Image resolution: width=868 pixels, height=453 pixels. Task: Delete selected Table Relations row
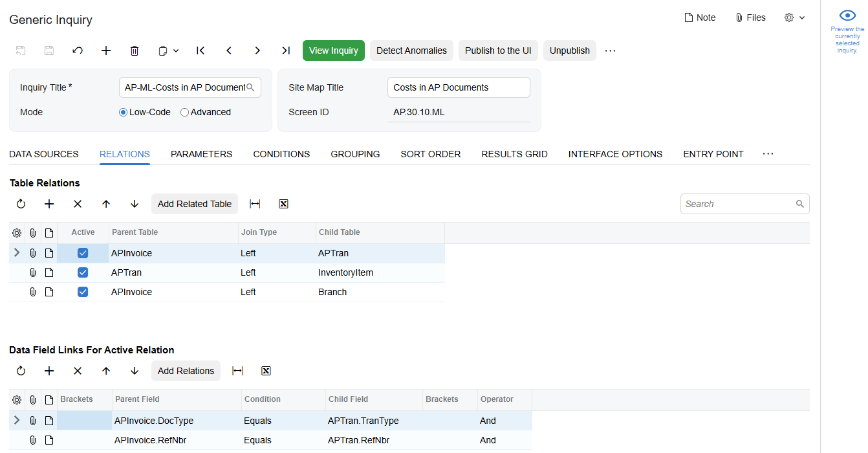click(78, 204)
